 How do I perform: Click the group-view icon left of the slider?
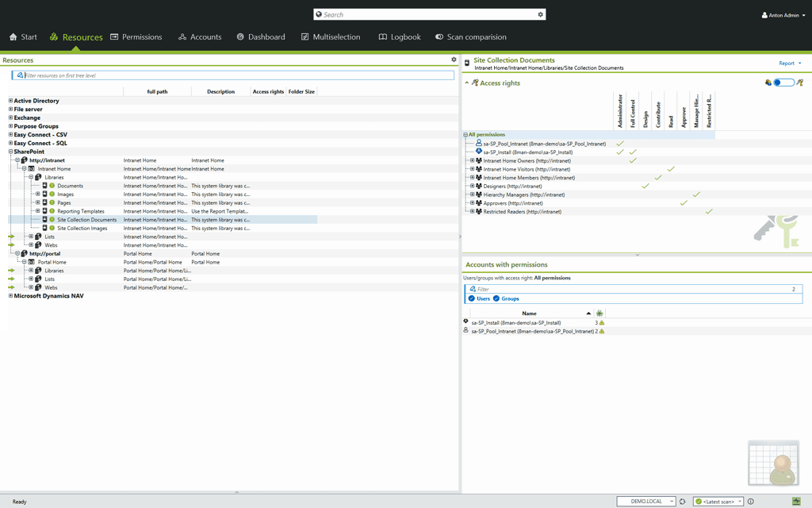point(768,83)
